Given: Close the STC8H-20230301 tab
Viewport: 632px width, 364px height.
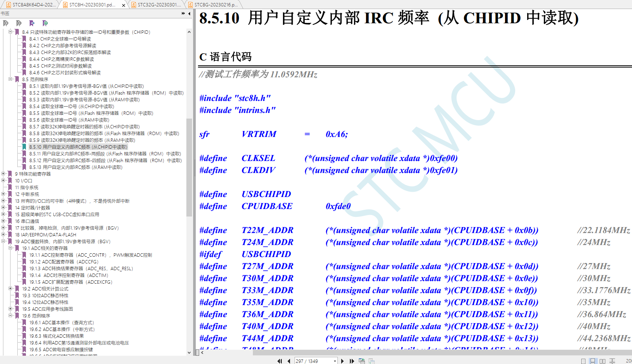Looking at the screenshot, I should (124, 5).
